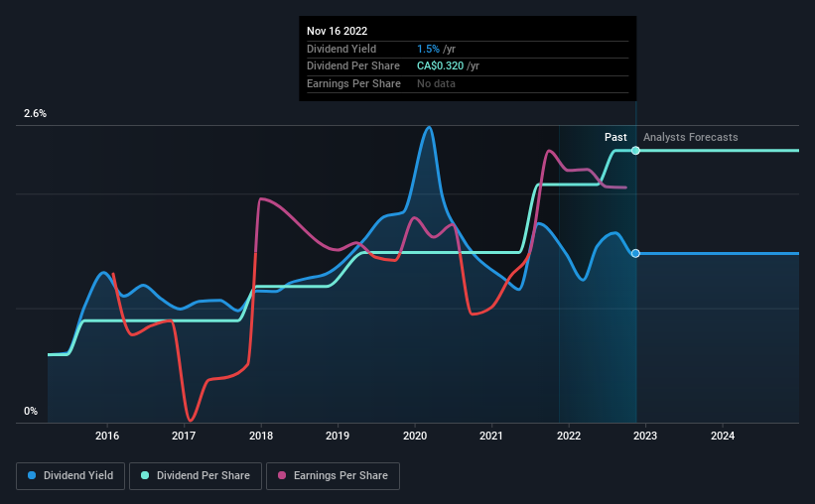The width and height of the screenshot is (815, 504).
Task: Click the No data earnings value
Action: point(436,83)
